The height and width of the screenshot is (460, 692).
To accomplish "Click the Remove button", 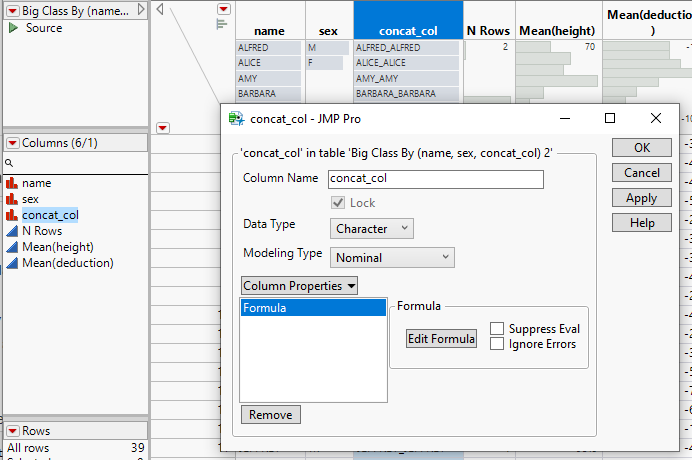I will tap(271, 415).
